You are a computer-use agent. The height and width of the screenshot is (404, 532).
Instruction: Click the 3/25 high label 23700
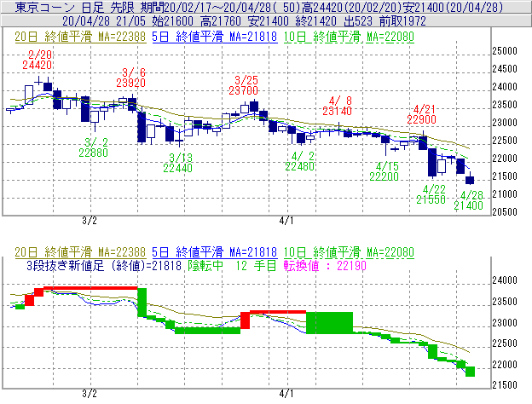pos(243,89)
